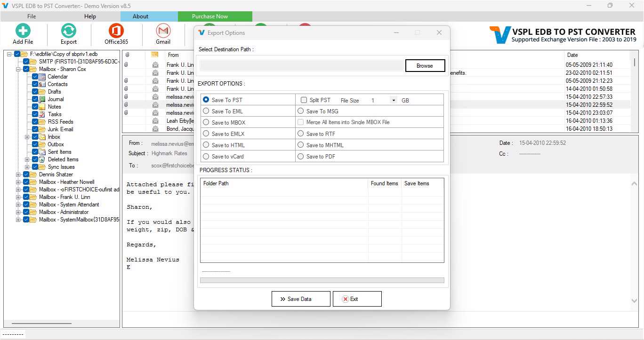Screen dimensions: 644x340
Task: Click the export progress bar
Action: (322, 280)
